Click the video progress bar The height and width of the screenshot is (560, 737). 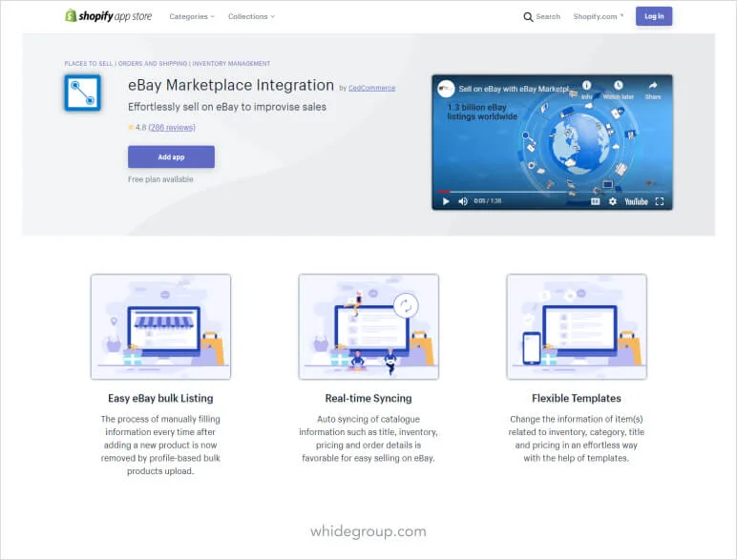(x=552, y=192)
